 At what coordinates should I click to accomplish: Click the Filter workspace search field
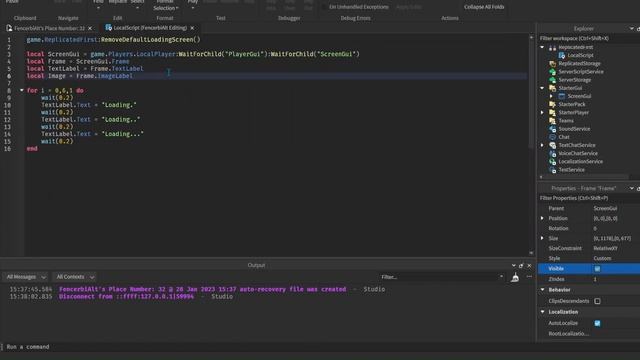588,38
